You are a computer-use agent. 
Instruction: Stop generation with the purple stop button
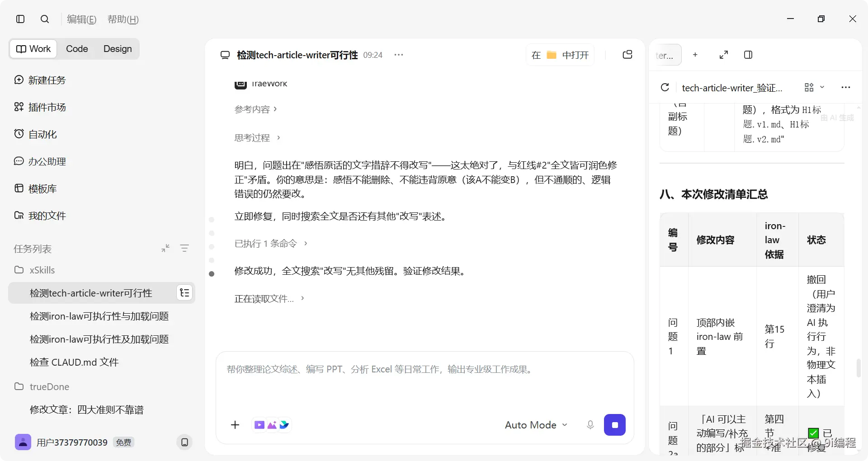pos(615,425)
